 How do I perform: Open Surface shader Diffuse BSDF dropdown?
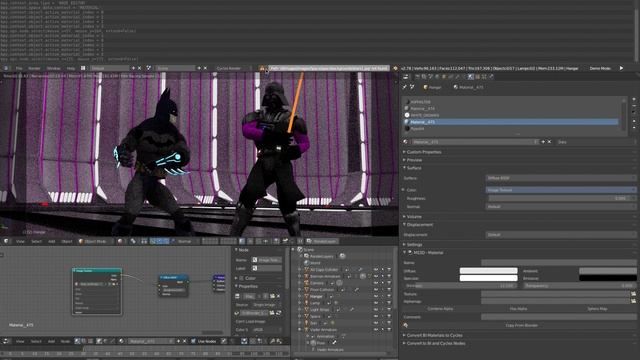(x=560, y=178)
